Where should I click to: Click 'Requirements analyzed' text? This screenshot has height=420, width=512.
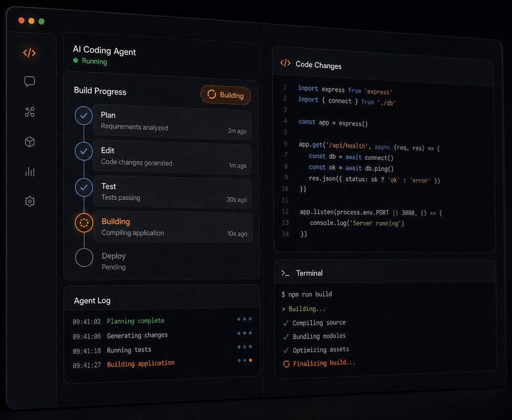pyautogui.click(x=135, y=127)
